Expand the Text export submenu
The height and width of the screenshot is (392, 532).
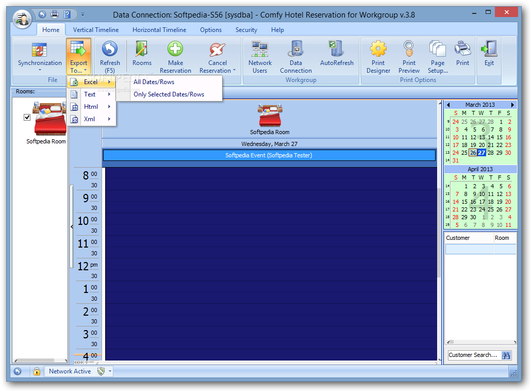pyautogui.click(x=91, y=94)
